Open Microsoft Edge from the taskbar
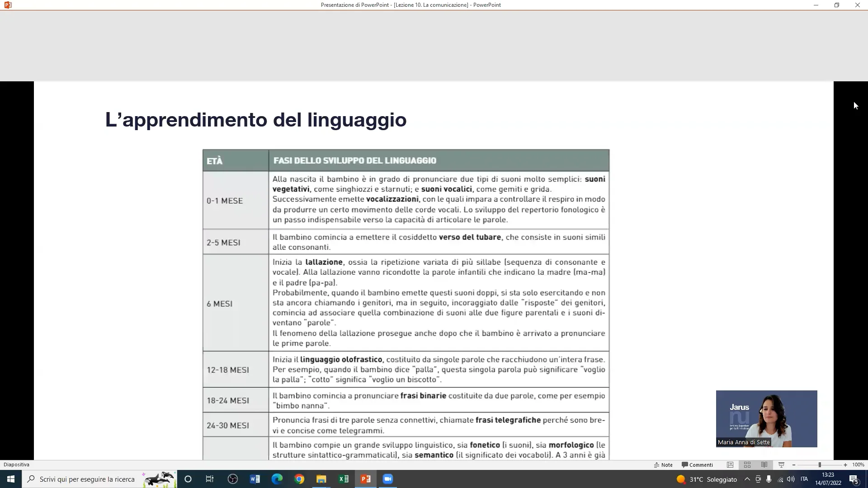Screen dimensions: 868x488 277,479
